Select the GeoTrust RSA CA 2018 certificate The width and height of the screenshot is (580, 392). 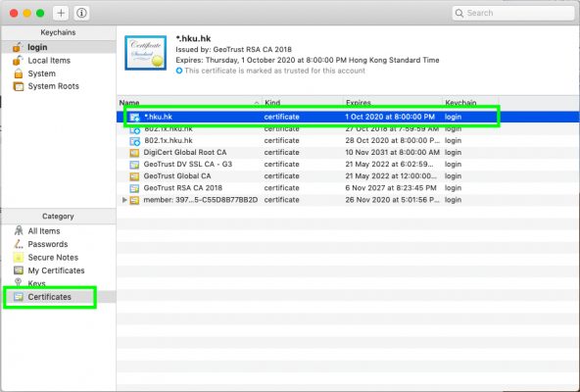[x=348, y=188]
